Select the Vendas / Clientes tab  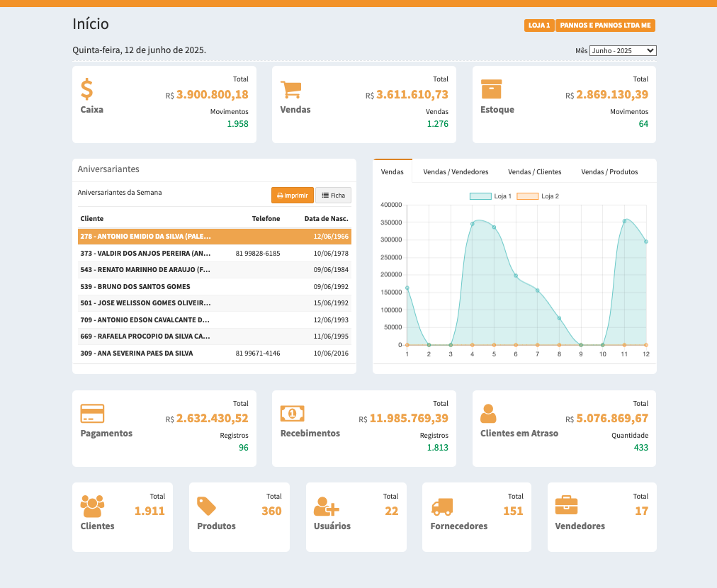tap(534, 172)
